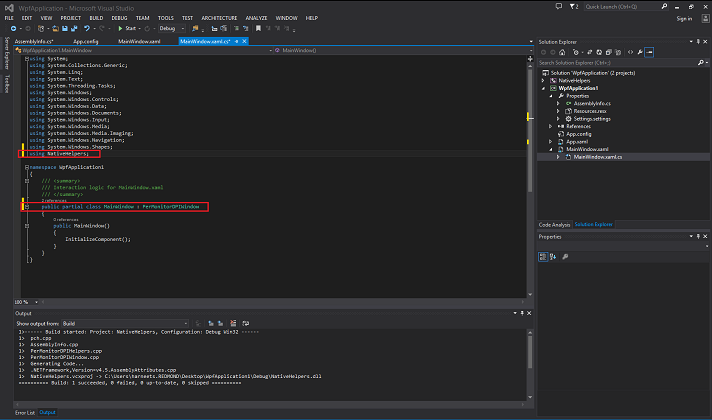Open the Code Analysis tab

click(x=554, y=225)
